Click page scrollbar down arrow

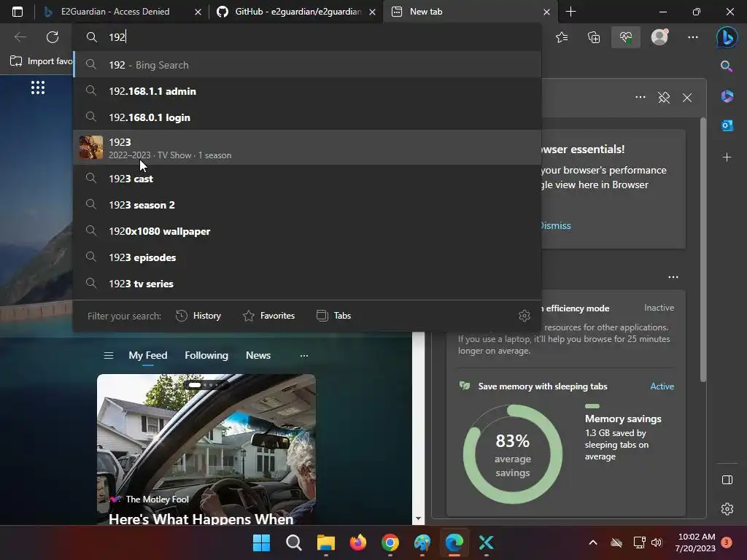tap(418, 518)
